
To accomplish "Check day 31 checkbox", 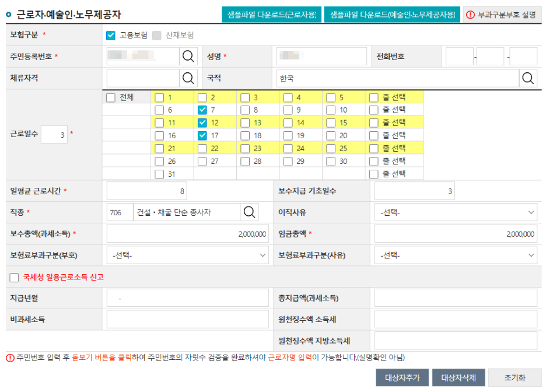I will tap(159, 174).
